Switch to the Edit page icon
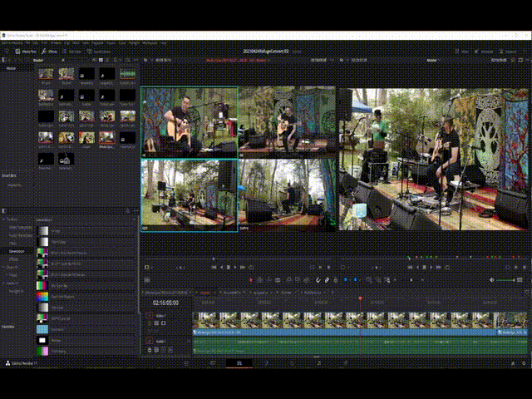Viewport: 532px width, 399px height. 239,364
